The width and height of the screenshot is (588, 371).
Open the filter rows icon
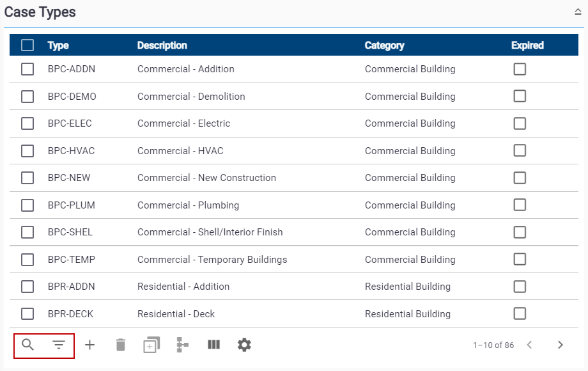pos(59,345)
